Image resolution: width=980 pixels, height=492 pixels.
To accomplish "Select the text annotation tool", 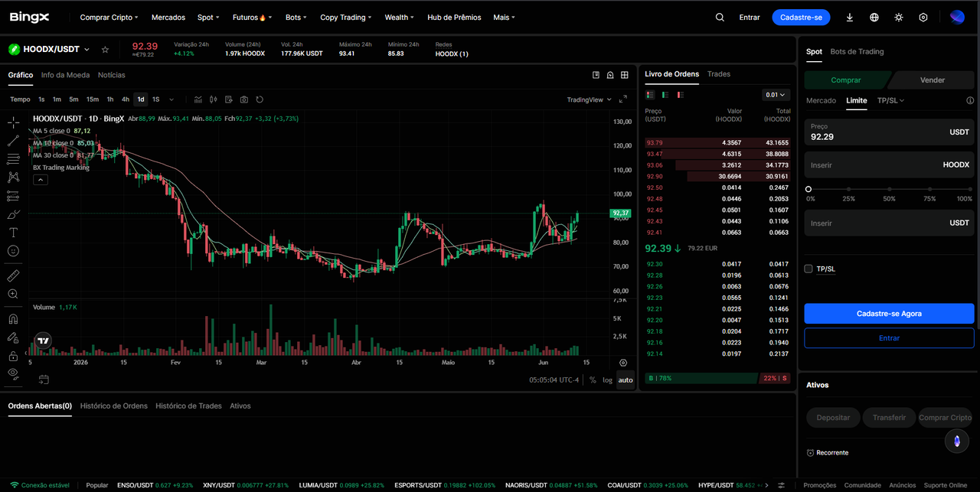I will click(x=13, y=233).
